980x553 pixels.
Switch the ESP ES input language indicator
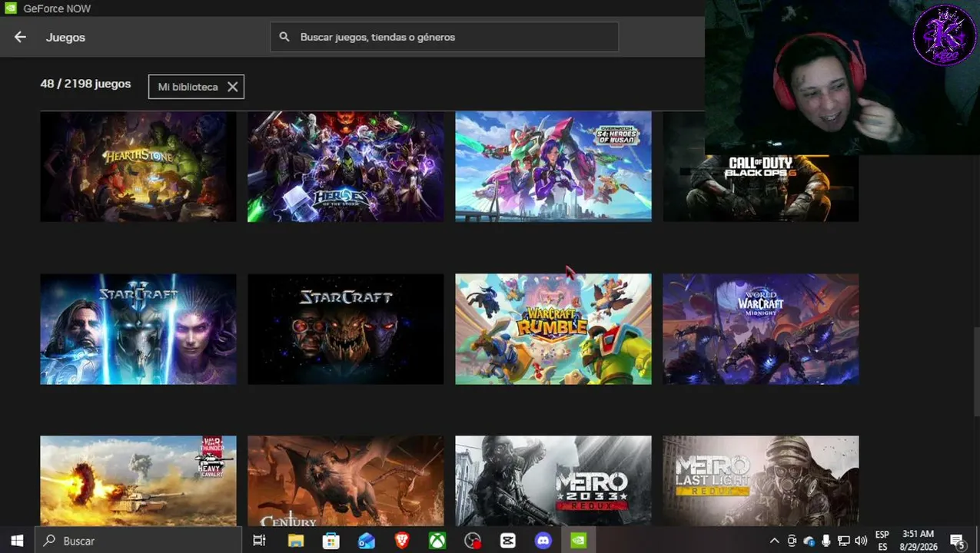pos(882,541)
